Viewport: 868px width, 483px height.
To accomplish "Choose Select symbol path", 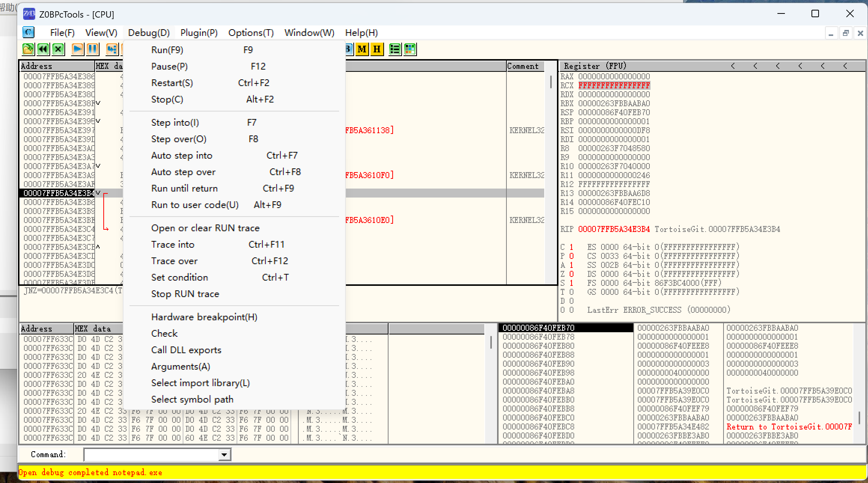I will point(234,399).
